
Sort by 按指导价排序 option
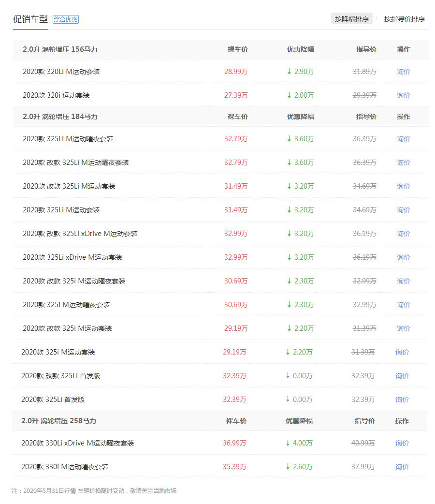tap(404, 19)
